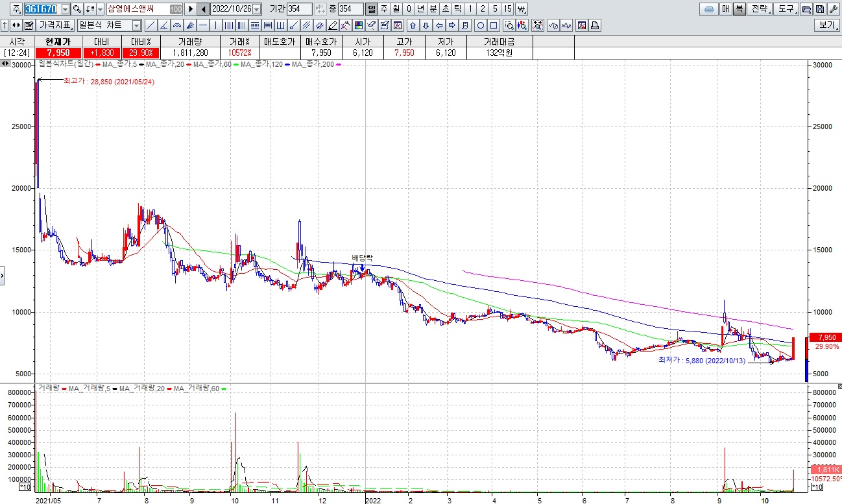Click the save diskette icon

pyautogui.click(x=820, y=9)
